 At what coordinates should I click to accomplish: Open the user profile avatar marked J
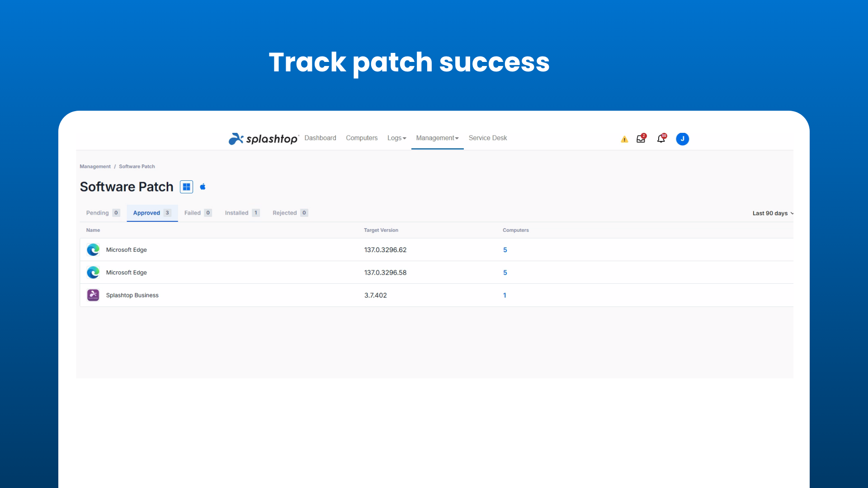coord(683,139)
